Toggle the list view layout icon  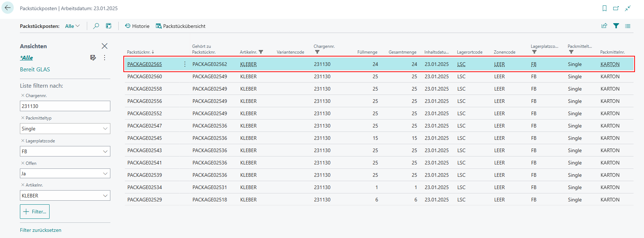[628, 26]
